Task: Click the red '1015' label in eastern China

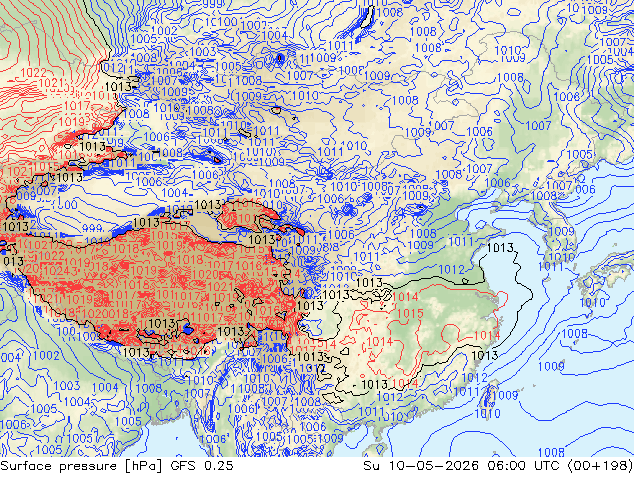Action: point(410,313)
